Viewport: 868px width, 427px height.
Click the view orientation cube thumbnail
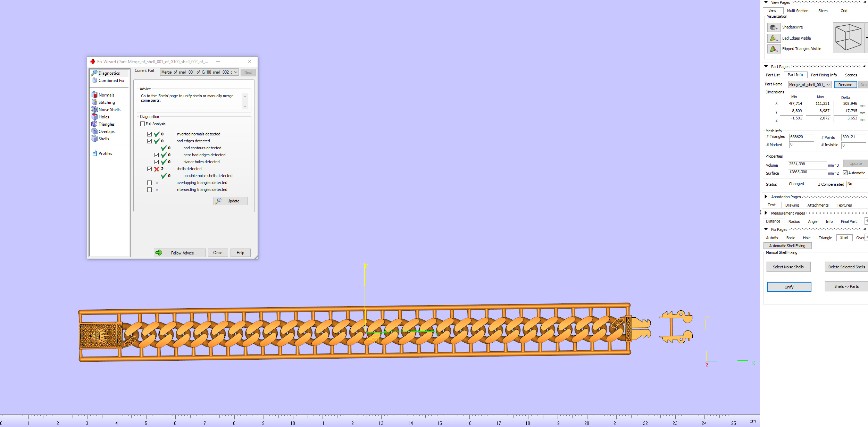pos(849,37)
